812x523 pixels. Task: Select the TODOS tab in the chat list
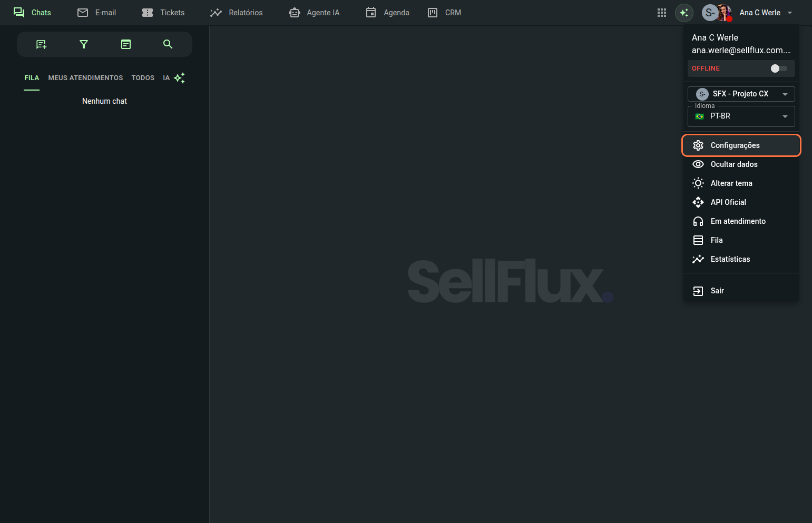click(143, 78)
